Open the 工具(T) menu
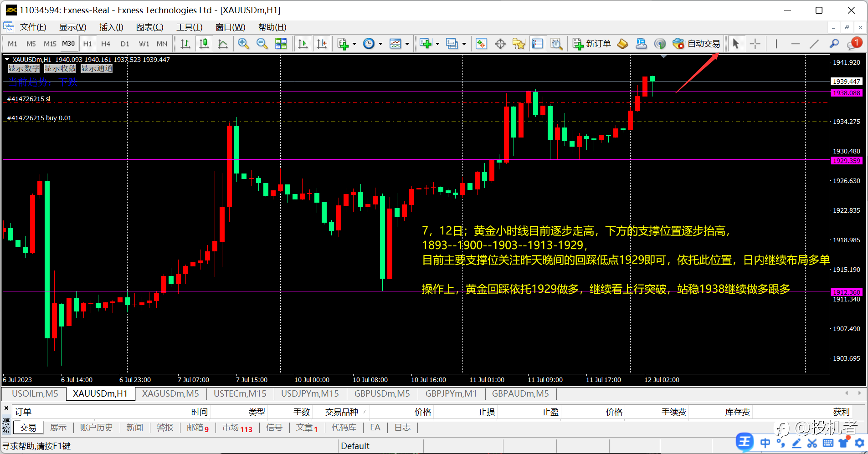Screen dimensions: 868x454 190,27
